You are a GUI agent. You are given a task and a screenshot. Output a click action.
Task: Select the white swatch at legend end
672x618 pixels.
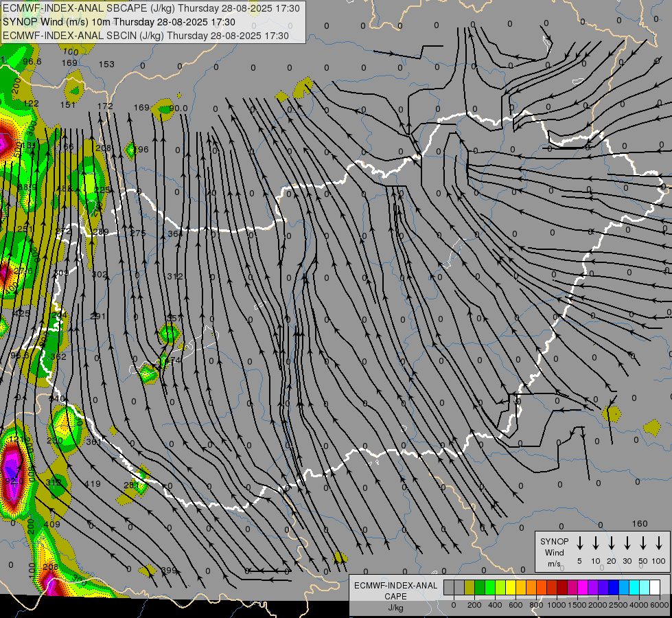click(654, 587)
